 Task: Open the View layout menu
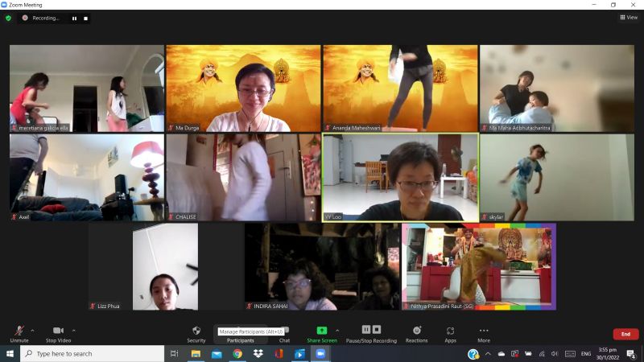[x=629, y=17]
